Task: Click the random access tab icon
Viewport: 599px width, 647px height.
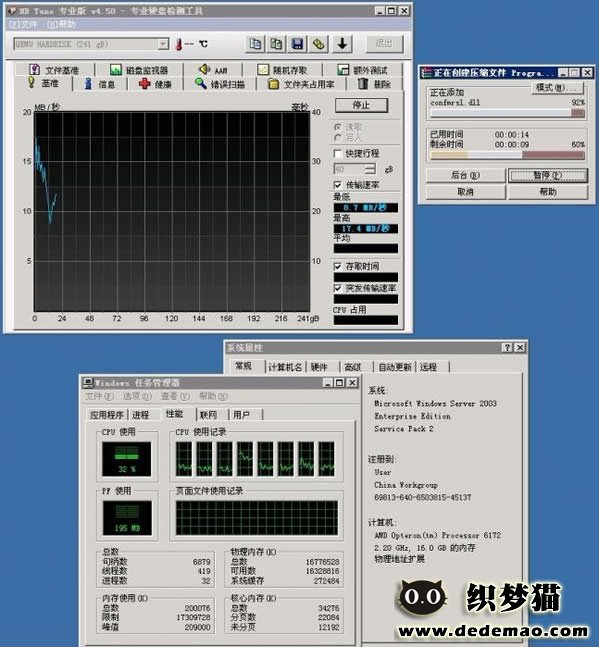Action: (x=263, y=69)
